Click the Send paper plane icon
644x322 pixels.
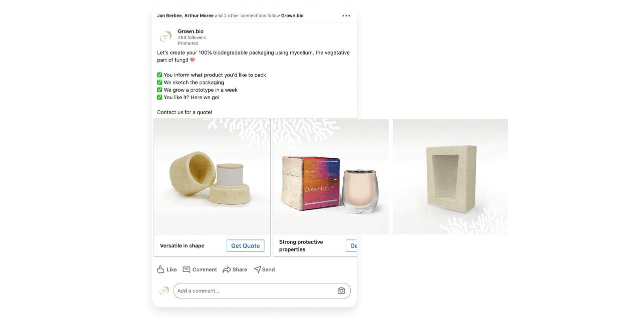(257, 269)
